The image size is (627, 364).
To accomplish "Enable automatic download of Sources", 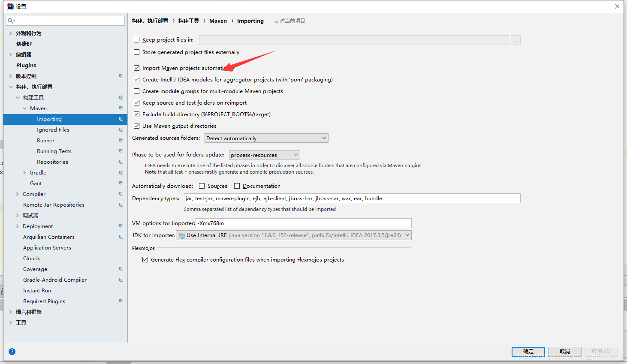I will [x=202, y=186].
